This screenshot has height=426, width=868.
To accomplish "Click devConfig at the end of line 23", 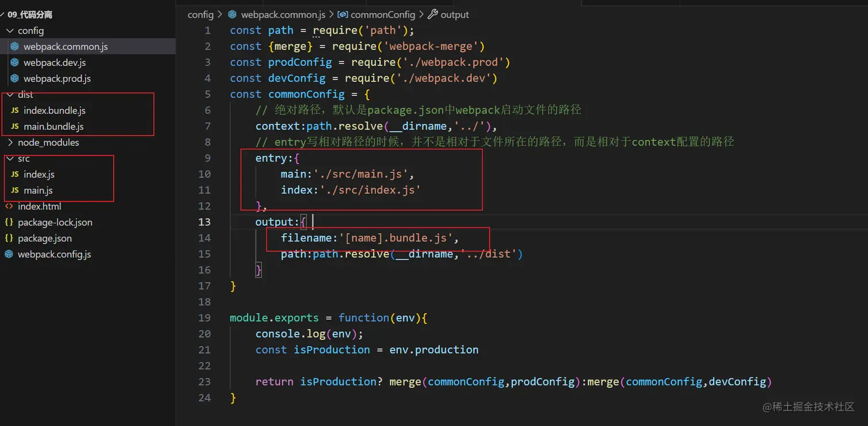I will (738, 381).
